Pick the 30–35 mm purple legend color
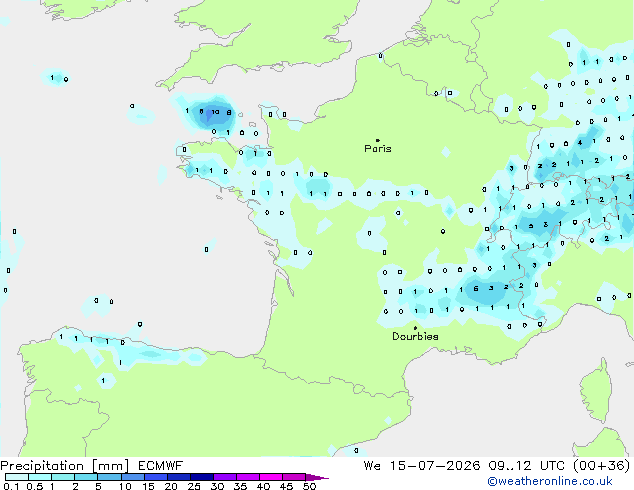634x490 pixels. [225, 477]
